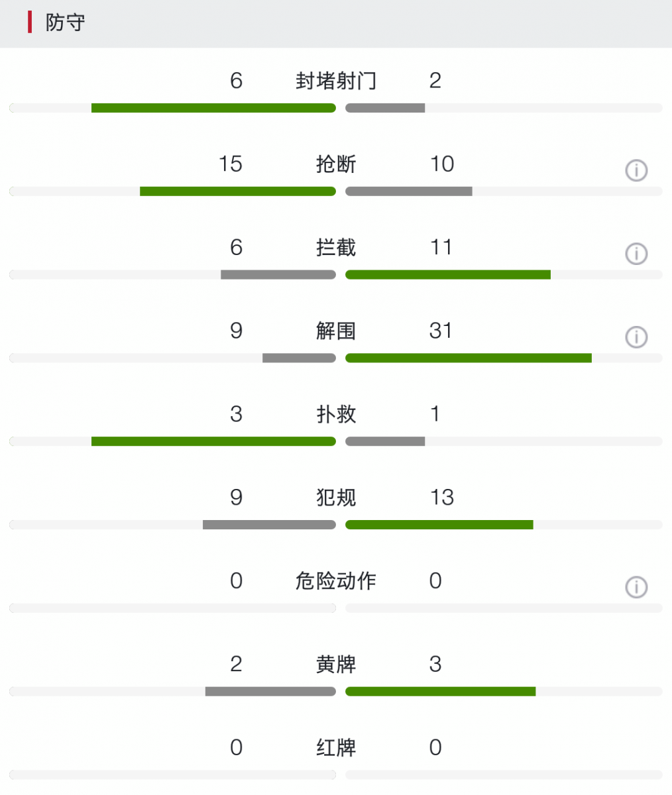Click the 红牌 stat label
The width and height of the screenshot is (672, 795).
[x=336, y=748]
